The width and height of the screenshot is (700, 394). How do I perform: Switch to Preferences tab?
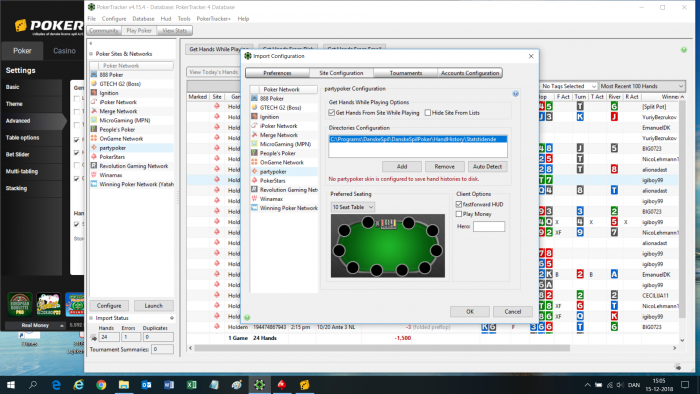(x=277, y=73)
